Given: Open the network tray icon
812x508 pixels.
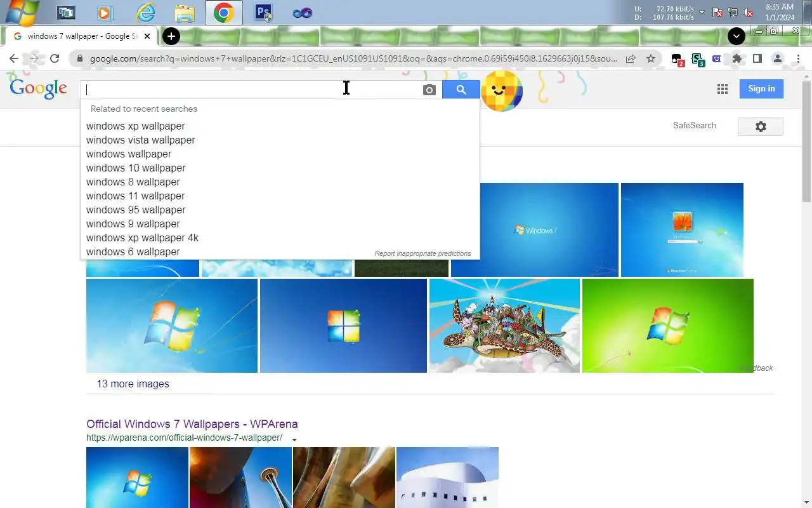Looking at the screenshot, I should pyautogui.click(x=733, y=12).
